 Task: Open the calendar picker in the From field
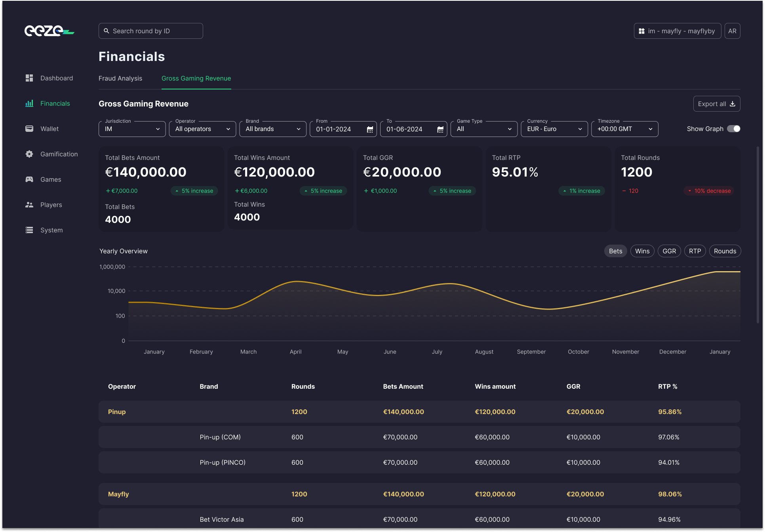pos(369,129)
